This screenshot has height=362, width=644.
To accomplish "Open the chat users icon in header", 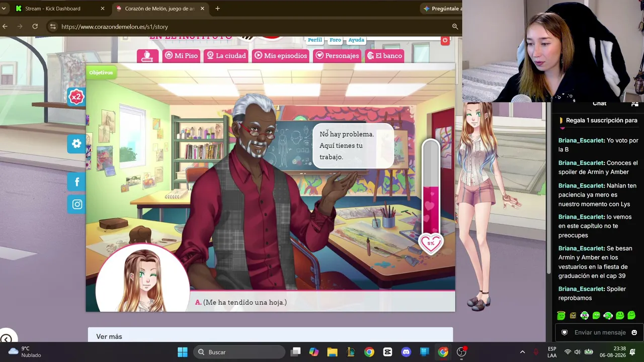I will click(x=634, y=104).
